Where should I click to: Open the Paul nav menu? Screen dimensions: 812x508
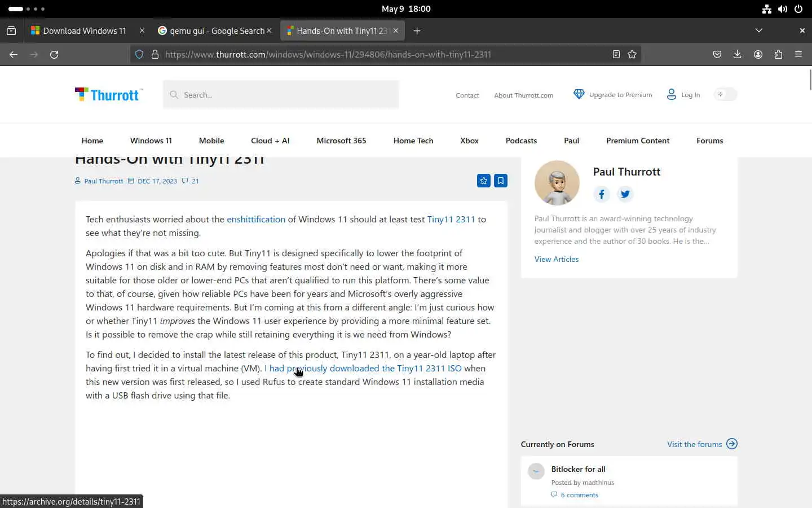[571, 141]
